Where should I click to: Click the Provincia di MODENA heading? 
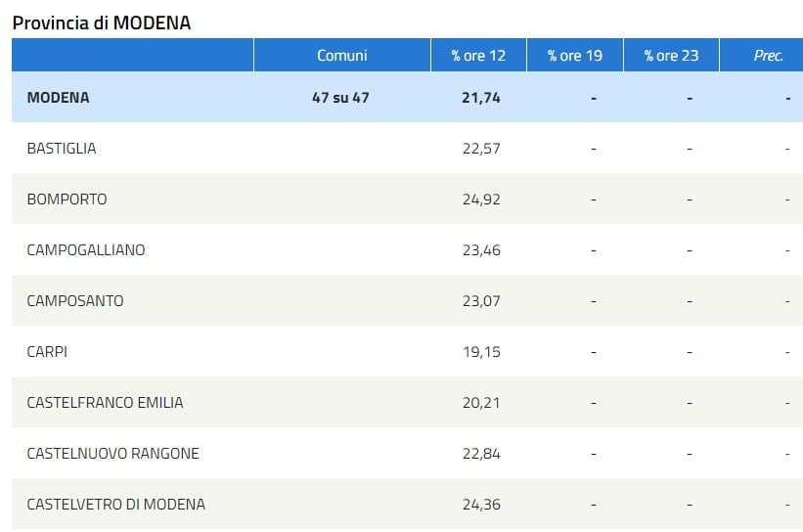click(x=101, y=22)
